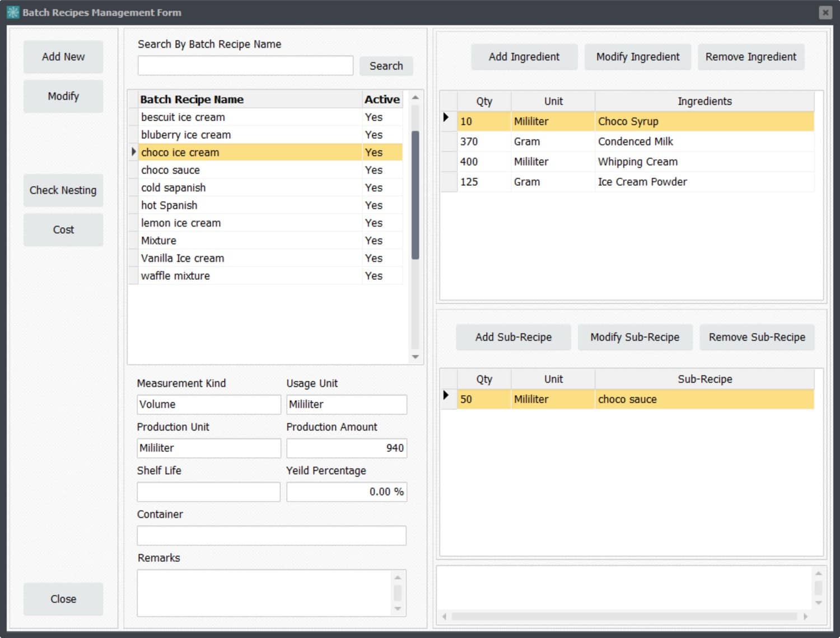The image size is (840, 638).
Task: Click the row indicator arrow beside choco ice cream
Action: 133,151
